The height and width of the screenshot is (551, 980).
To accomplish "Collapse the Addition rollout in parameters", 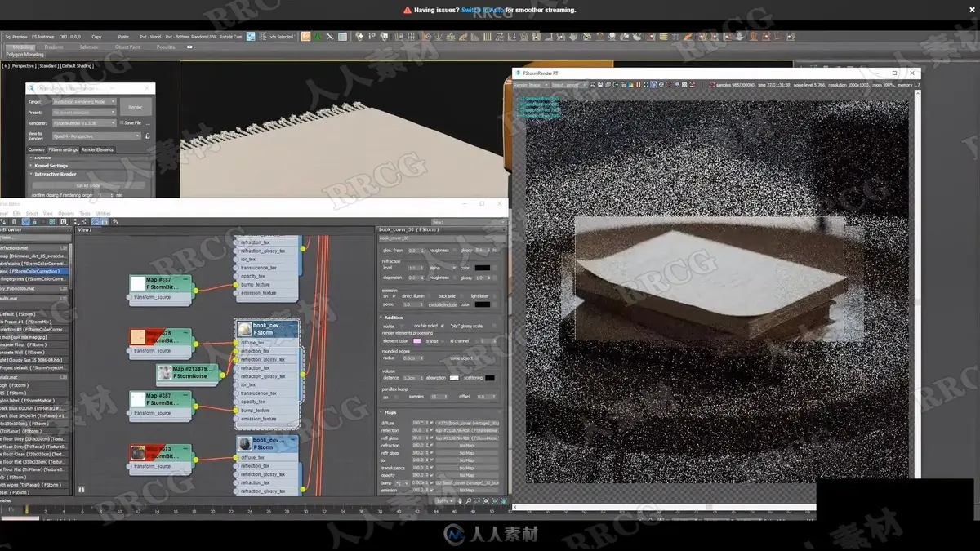I will tap(394, 318).
